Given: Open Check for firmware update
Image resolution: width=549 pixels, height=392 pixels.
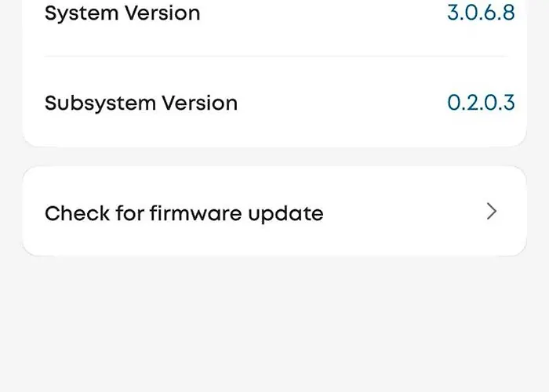Looking at the screenshot, I should coord(184,212).
